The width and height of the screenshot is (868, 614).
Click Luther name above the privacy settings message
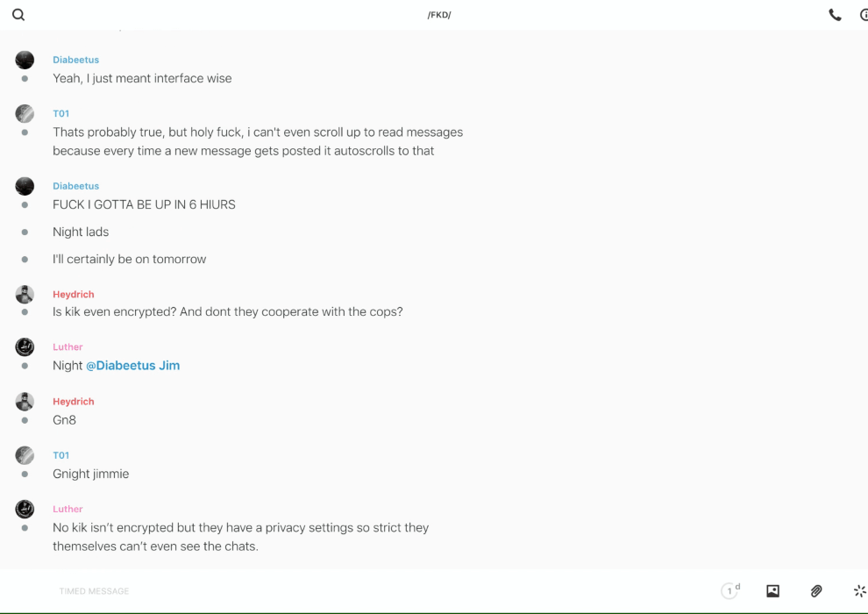(68, 509)
